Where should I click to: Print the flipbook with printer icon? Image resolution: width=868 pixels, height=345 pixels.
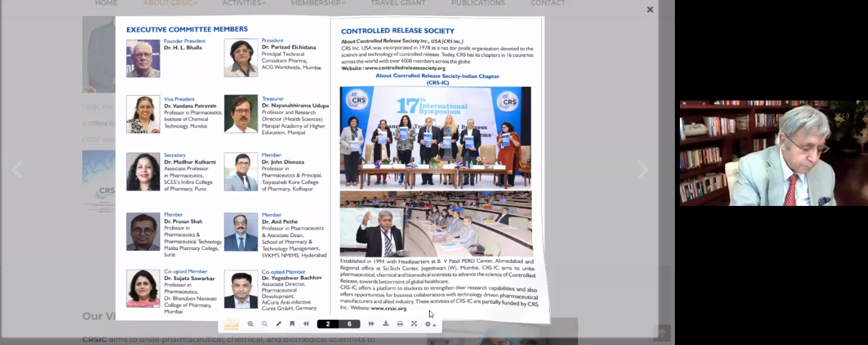400,324
